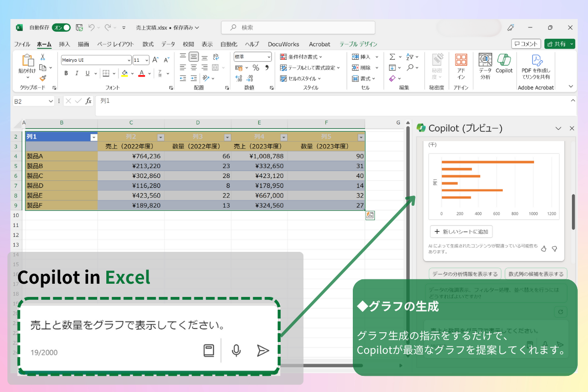Open the Name Box B2 dropdown

[51, 101]
